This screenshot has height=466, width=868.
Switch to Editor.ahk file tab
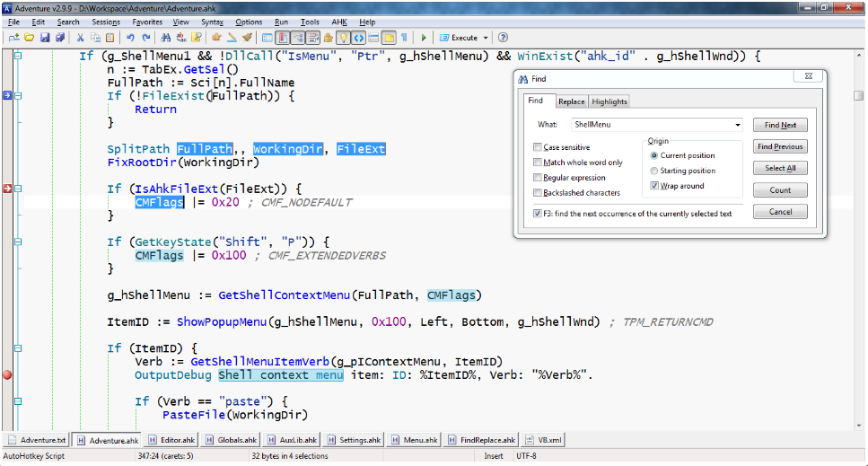pos(172,440)
